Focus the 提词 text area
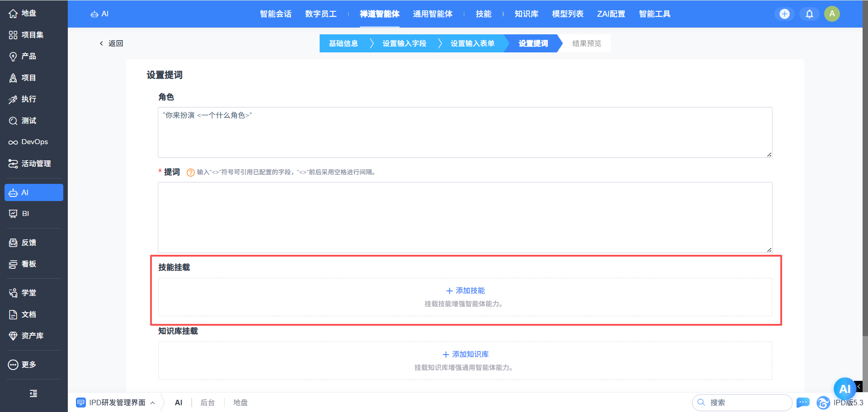Viewport: 868px width, 412px height. pos(465,217)
